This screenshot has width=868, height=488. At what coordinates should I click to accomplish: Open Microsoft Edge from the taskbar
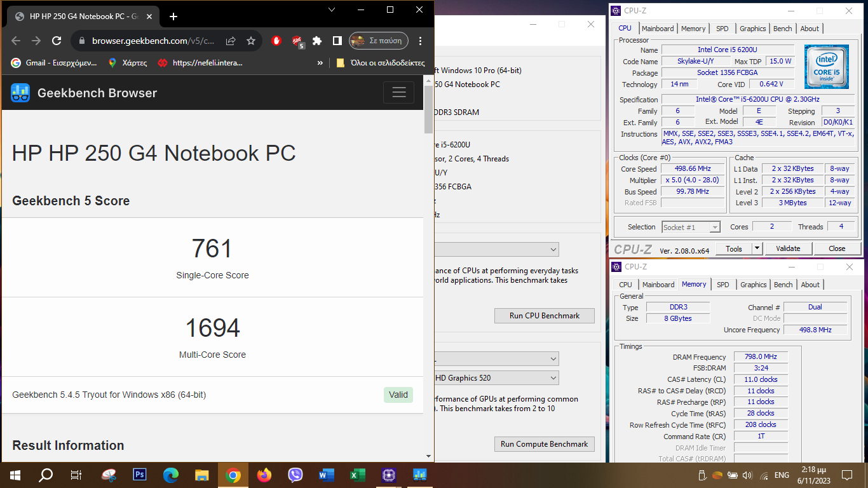pyautogui.click(x=171, y=475)
